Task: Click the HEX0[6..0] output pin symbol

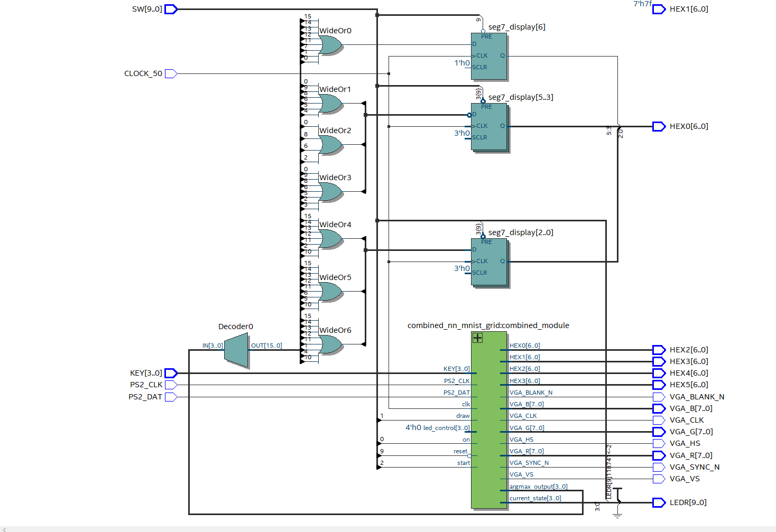Action: click(659, 126)
